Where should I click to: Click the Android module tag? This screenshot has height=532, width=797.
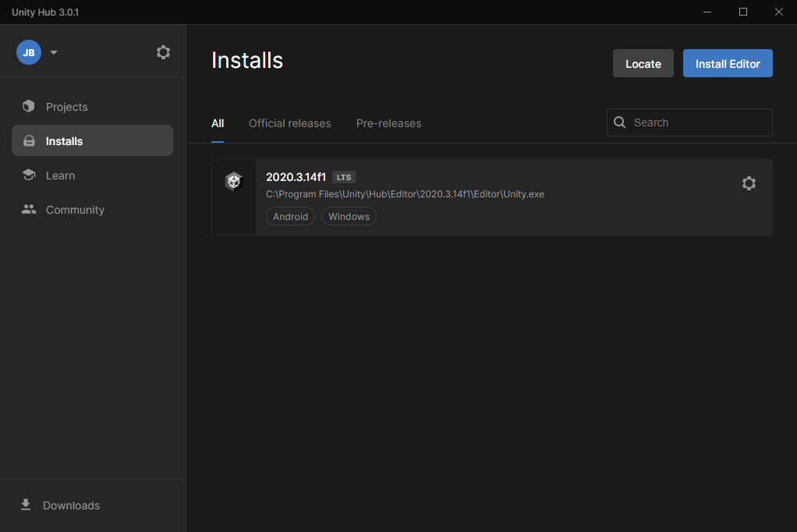[x=290, y=216]
